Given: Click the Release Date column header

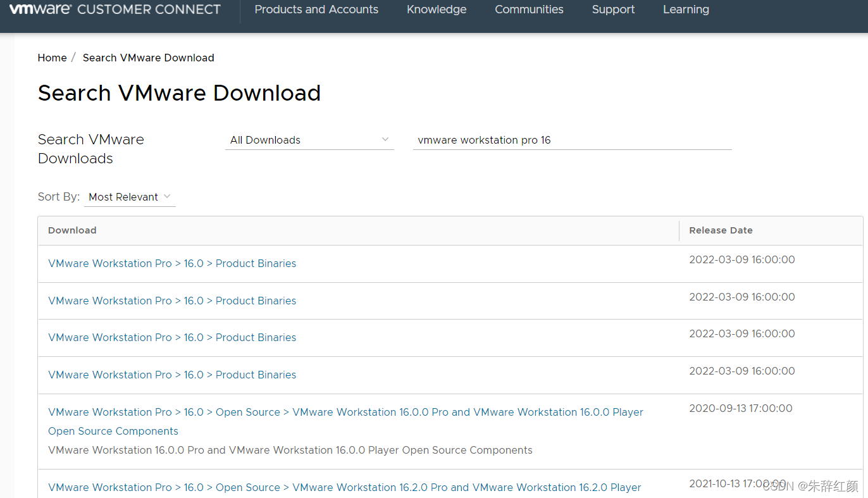Looking at the screenshot, I should click(721, 230).
